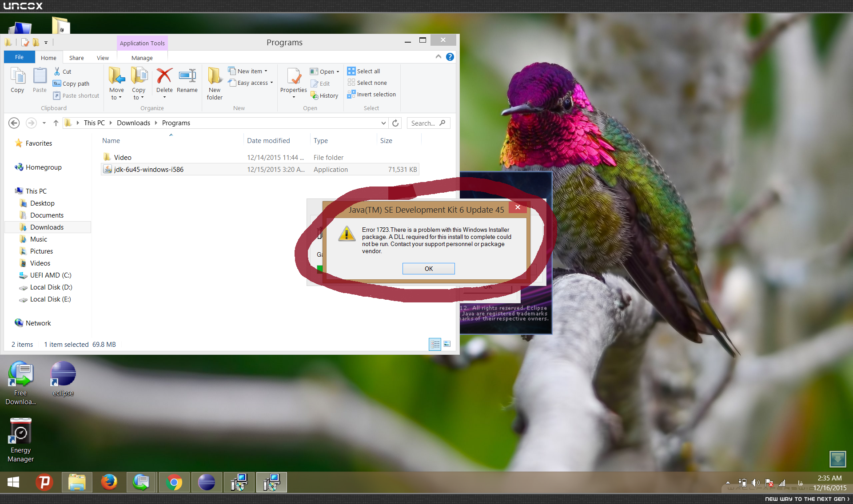Open Firefox from the taskbar
853x504 pixels.
pos(109,482)
